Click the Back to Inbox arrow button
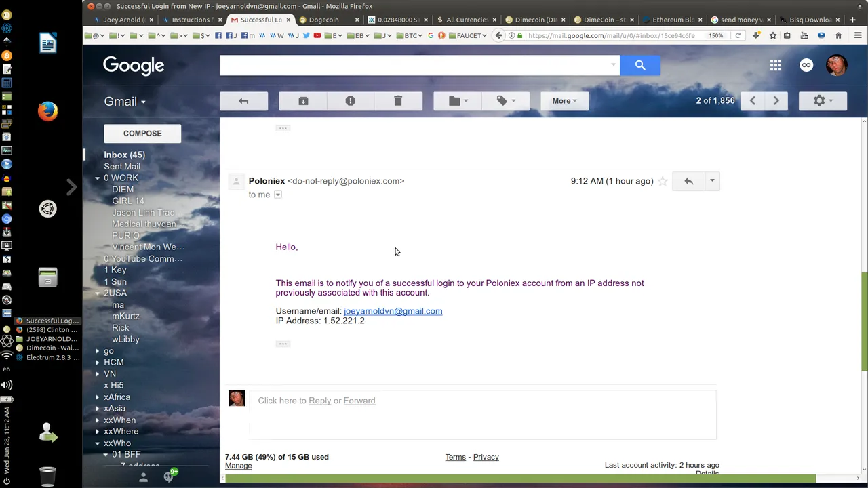This screenshot has height=488, width=868. (243, 101)
